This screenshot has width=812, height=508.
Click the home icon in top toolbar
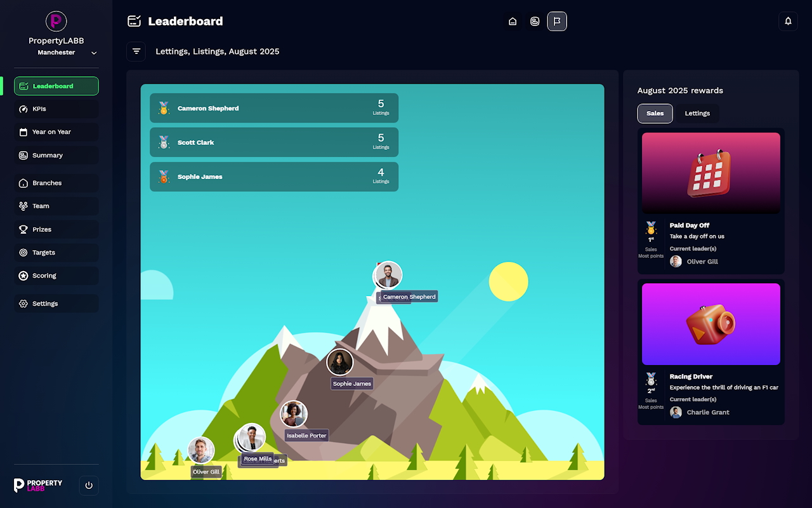coord(513,22)
